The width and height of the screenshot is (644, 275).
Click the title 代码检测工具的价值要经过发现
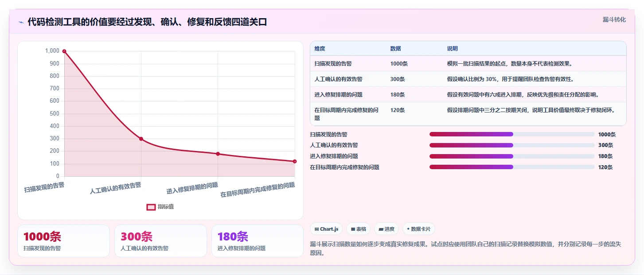pos(148,22)
